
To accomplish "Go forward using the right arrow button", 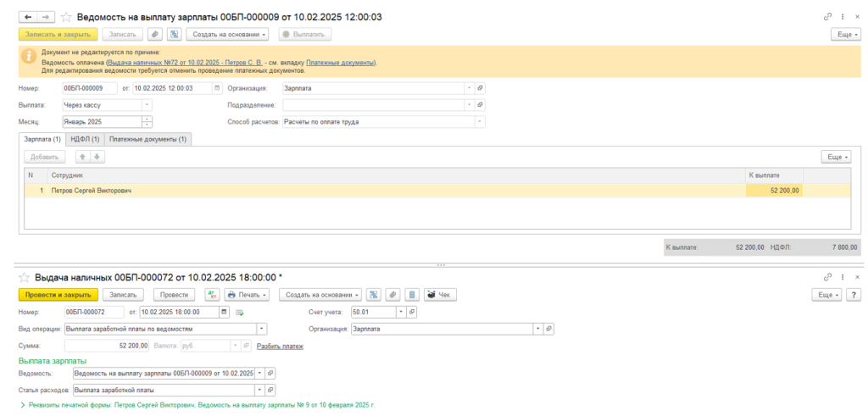I will [x=45, y=17].
